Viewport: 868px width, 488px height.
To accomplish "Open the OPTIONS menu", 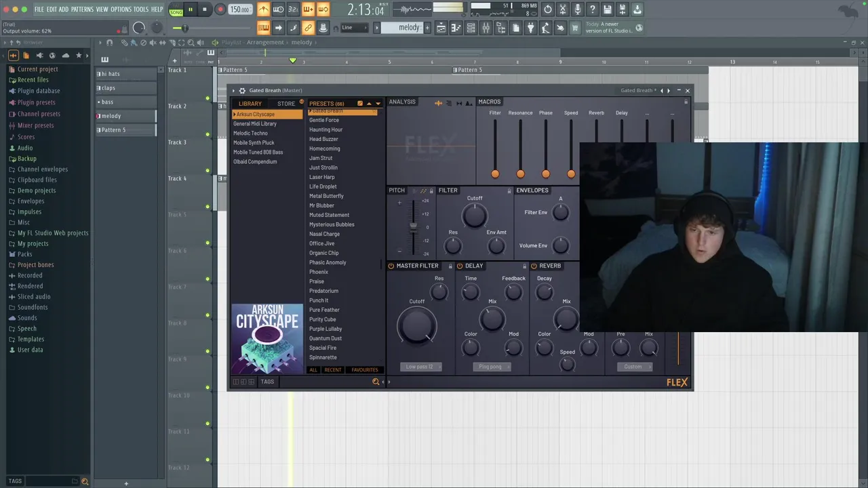I will (121, 9).
